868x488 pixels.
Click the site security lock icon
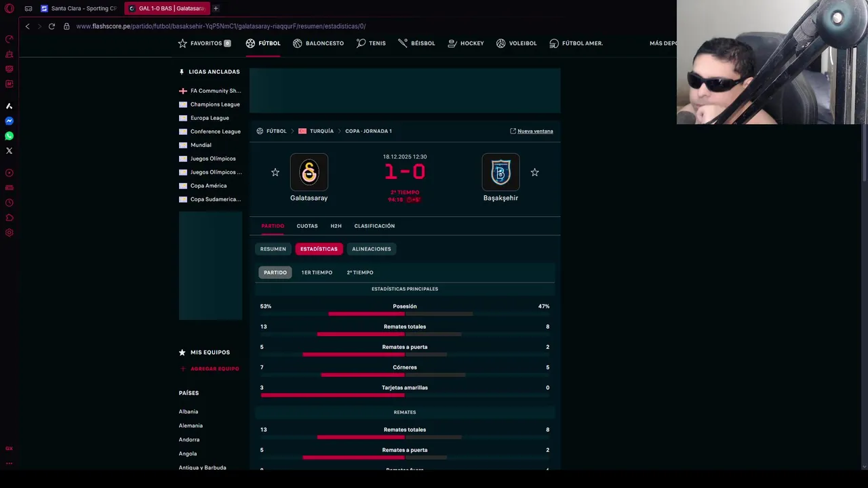coord(66,26)
